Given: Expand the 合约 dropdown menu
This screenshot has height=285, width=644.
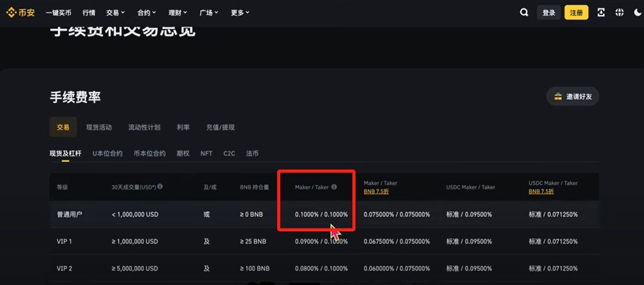Looking at the screenshot, I should (147, 13).
